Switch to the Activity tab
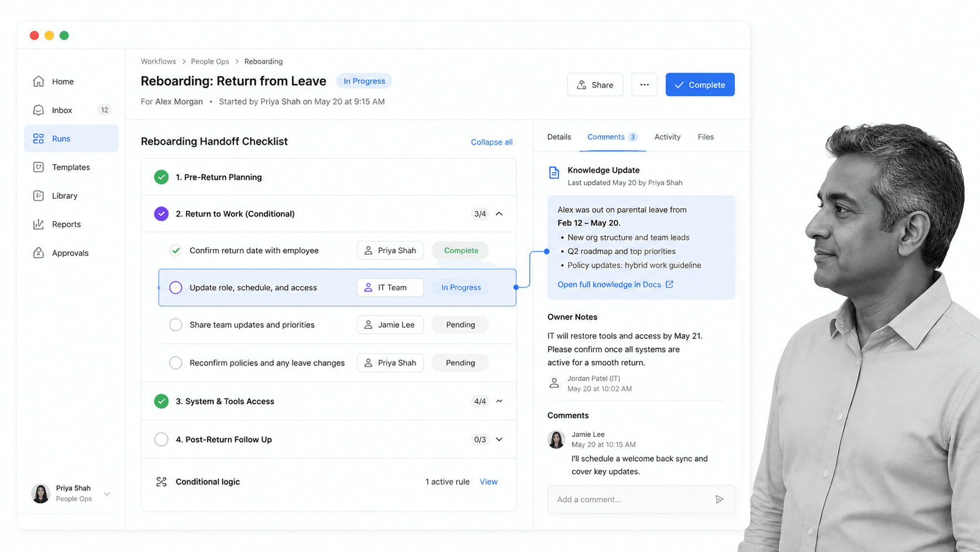 tap(667, 137)
